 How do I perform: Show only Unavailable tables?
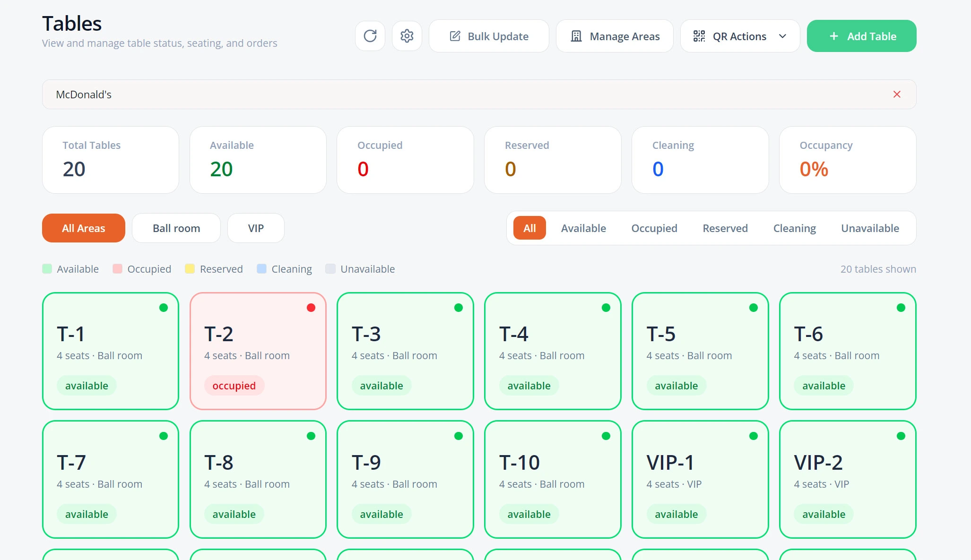tap(870, 228)
